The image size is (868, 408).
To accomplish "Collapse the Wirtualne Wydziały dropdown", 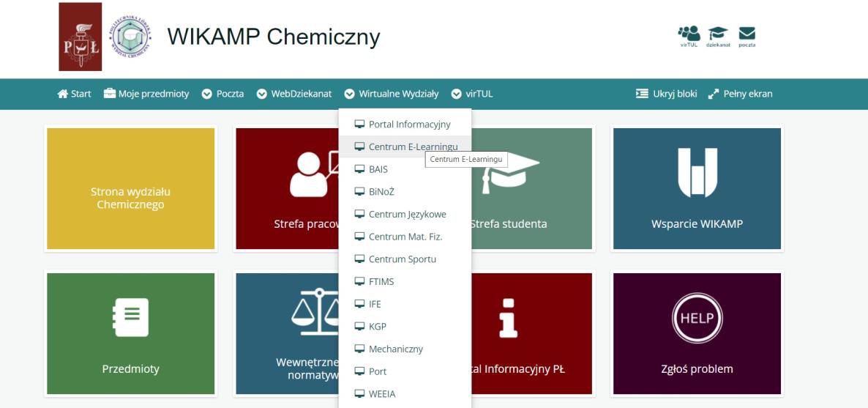I will click(392, 94).
